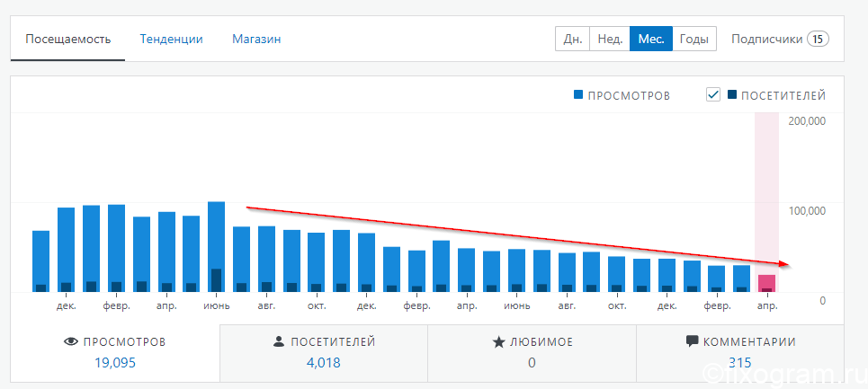Click the ПОСЕТИТЕЛЕЙ legend label
868x389 pixels.
pos(783,95)
